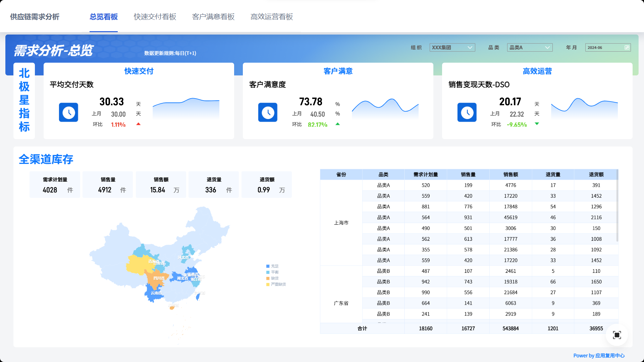The height and width of the screenshot is (362, 644).
Task: Click green up arrow beside 82.17%
Action: coord(337,124)
